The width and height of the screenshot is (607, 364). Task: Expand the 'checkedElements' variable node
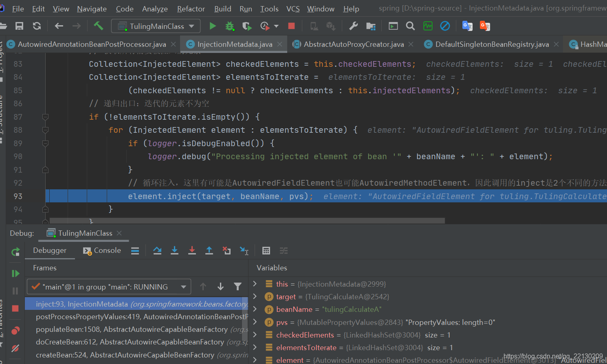(255, 335)
